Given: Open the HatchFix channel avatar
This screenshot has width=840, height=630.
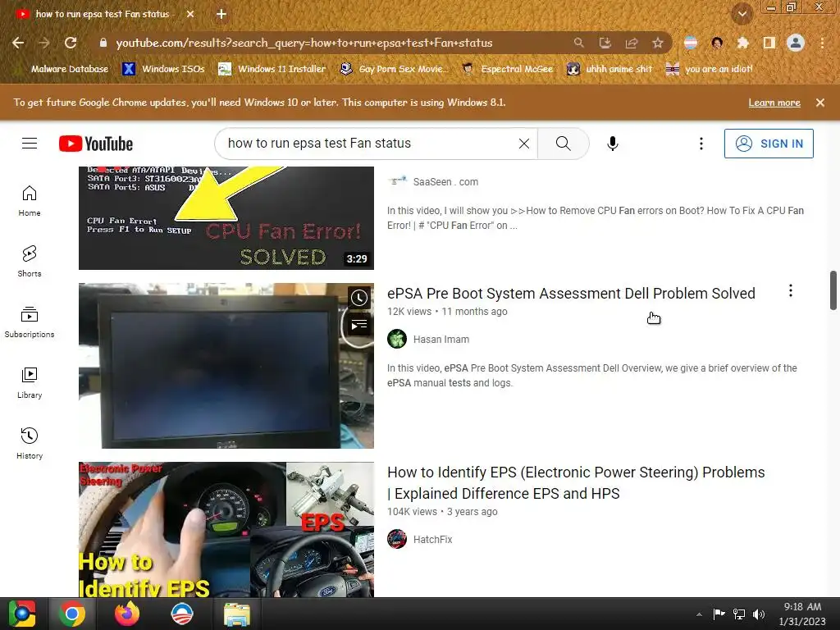Looking at the screenshot, I should (x=397, y=540).
